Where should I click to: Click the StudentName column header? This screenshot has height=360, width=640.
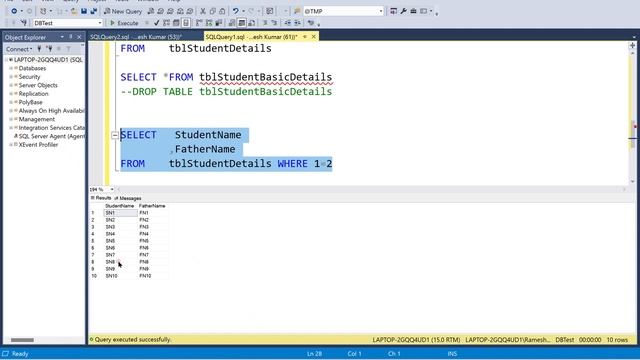click(120, 206)
